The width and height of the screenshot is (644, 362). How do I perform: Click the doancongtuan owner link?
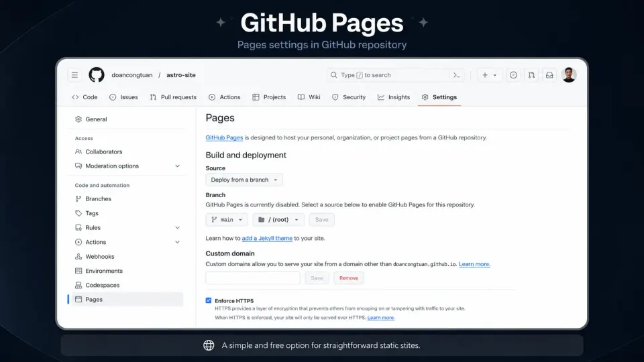pos(132,75)
